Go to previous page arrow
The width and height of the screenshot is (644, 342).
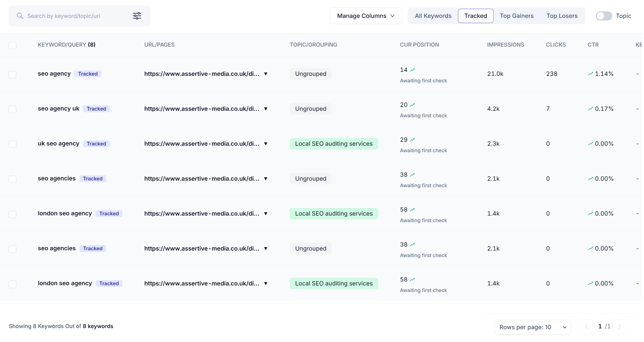point(586,326)
